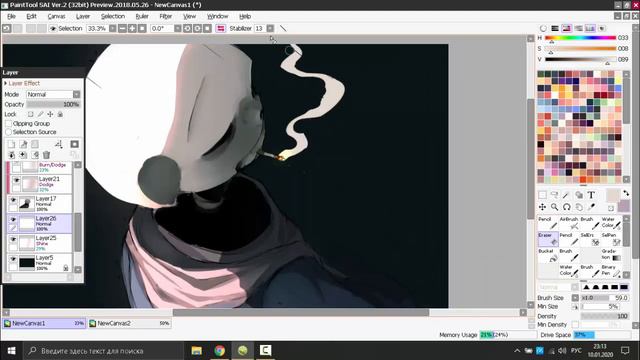Image resolution: width=640 pixels, height=360 pixels.
Task: Open the rotation angle dropdown arrow
Action: point(178,29)
